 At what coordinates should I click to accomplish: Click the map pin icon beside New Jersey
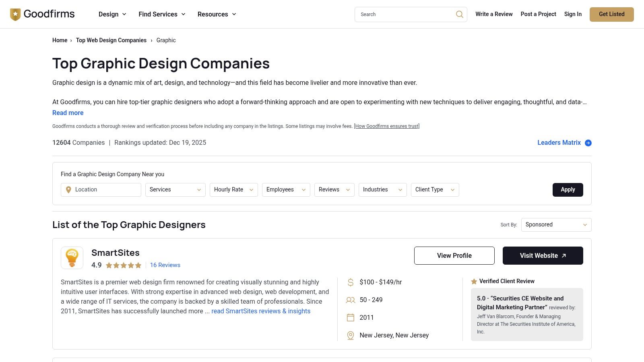click(350, 335)
